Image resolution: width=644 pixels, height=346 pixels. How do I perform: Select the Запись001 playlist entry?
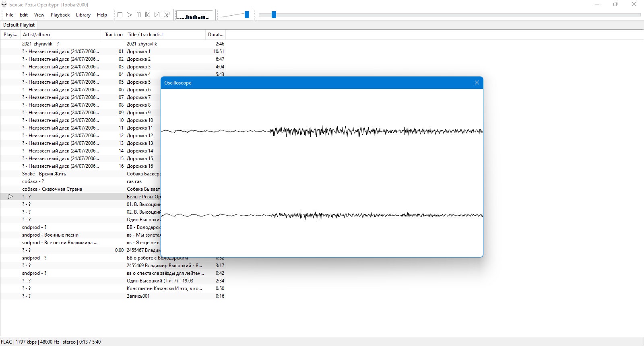pyautogui.click(x=113, y=296)
